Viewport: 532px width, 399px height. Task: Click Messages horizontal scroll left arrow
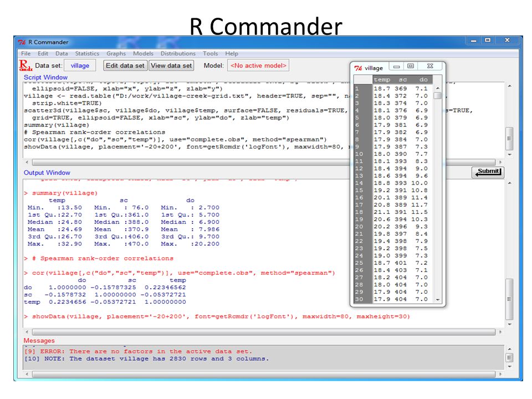(x=27, y=374)
